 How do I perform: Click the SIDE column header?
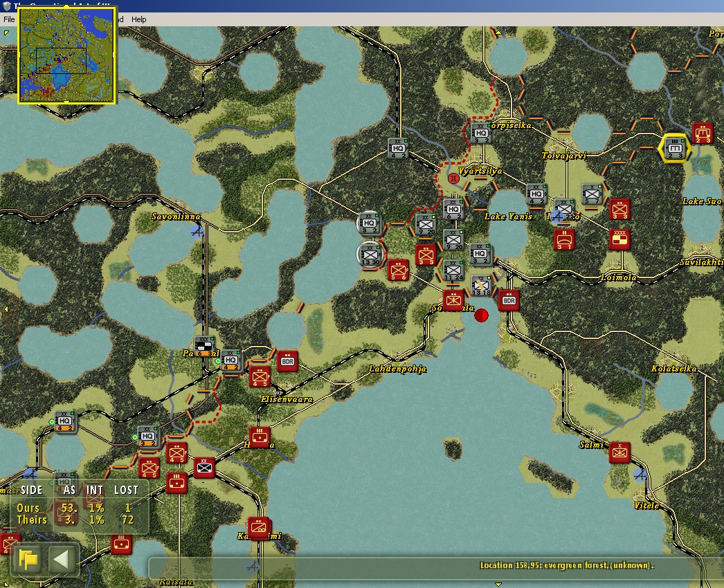pyautogui.click(x=31, y=490)
